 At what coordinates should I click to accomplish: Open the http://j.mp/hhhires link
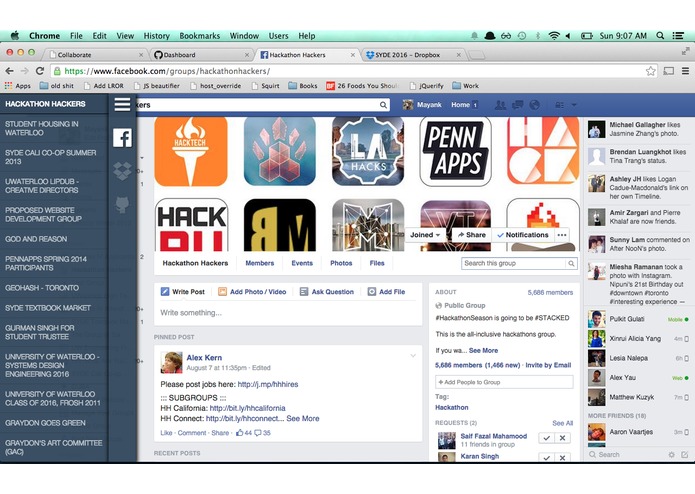point(268,385)
